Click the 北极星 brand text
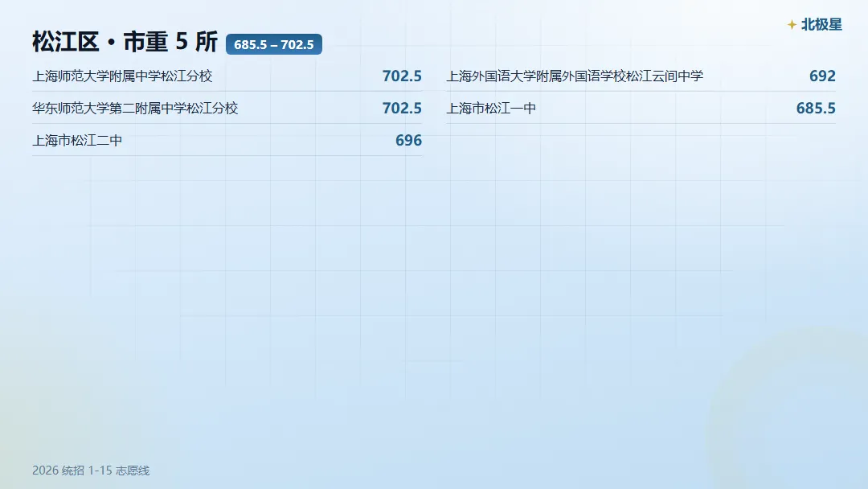The width and height of the screenshot is (868, 489). [821, 24]
